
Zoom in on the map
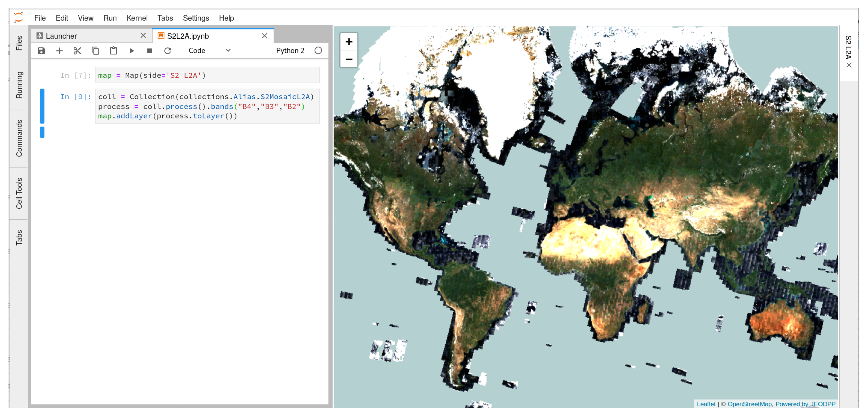click(349, 42)
